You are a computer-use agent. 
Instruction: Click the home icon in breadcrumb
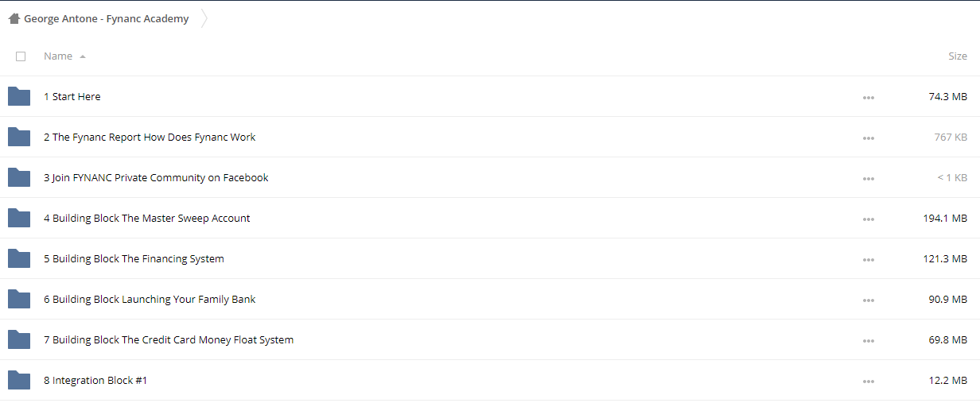tap(14, 19)
